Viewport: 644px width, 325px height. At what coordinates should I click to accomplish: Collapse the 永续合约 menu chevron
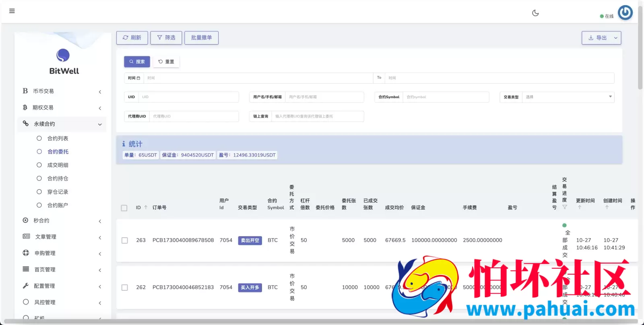tap(100, 125)
